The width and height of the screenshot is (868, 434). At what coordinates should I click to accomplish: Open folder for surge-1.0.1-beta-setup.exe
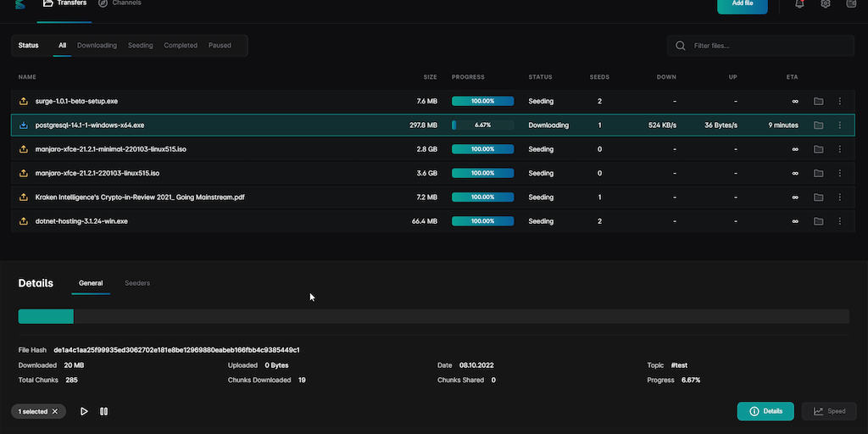[x=818, y=102]
